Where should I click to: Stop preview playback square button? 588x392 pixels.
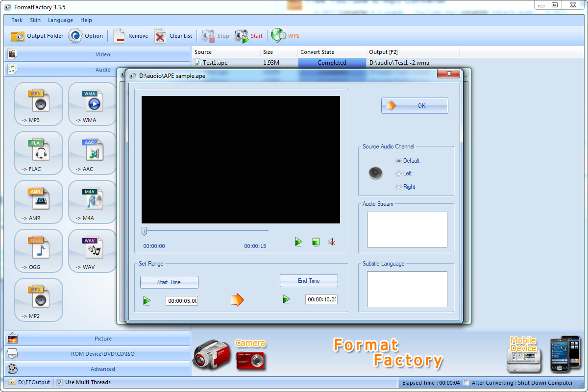coord(316,242)
